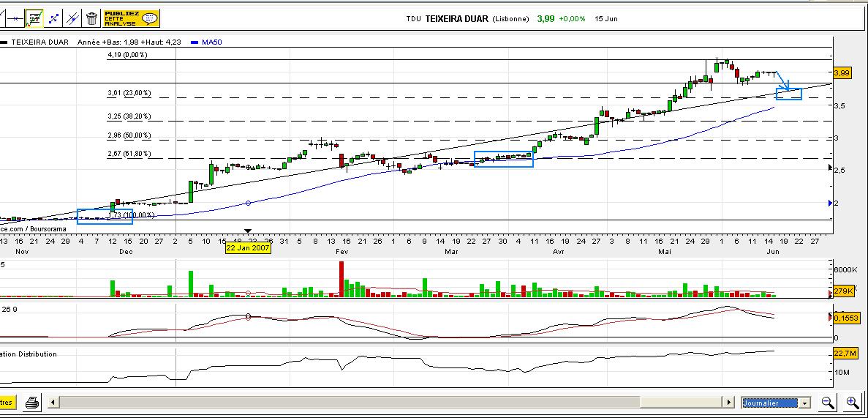Click the Fev month axis label

341,252
